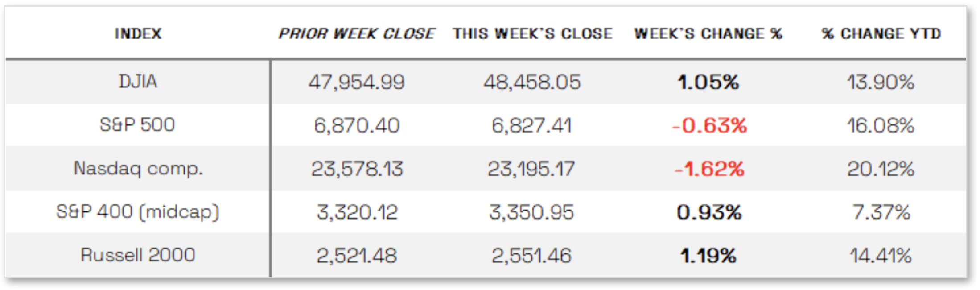Click the bold 1.19% Russell weekly change

coord(708,256)
